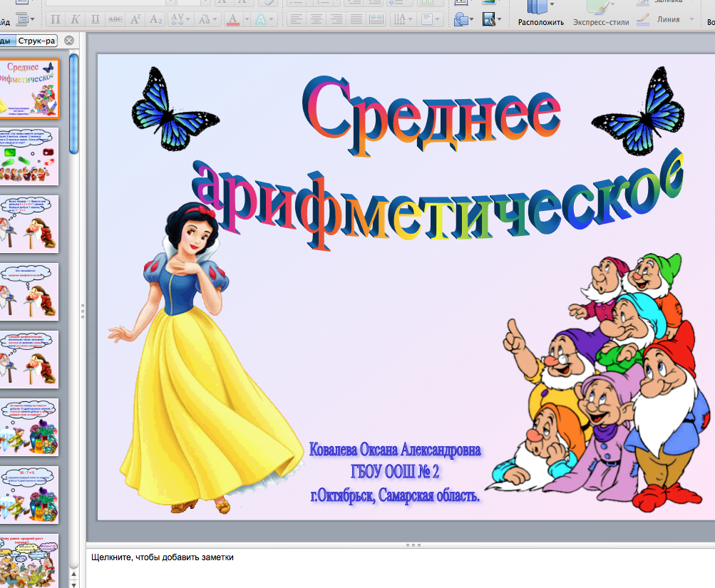Click the text Ковалева Оксана Александровна
The height and width of the screenshot is (588, 715).
coord(395,450)
